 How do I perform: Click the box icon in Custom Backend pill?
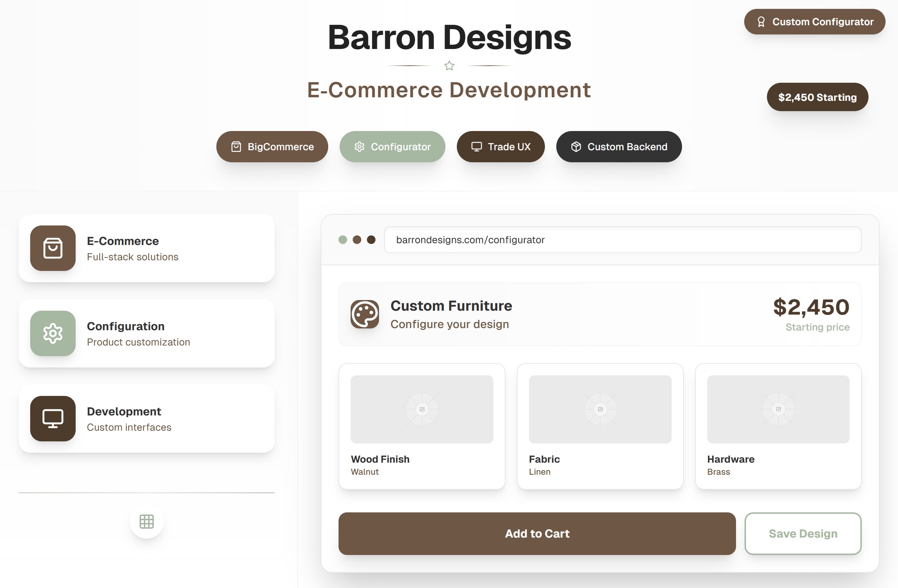pyautogui.click(x=576, y=147)
